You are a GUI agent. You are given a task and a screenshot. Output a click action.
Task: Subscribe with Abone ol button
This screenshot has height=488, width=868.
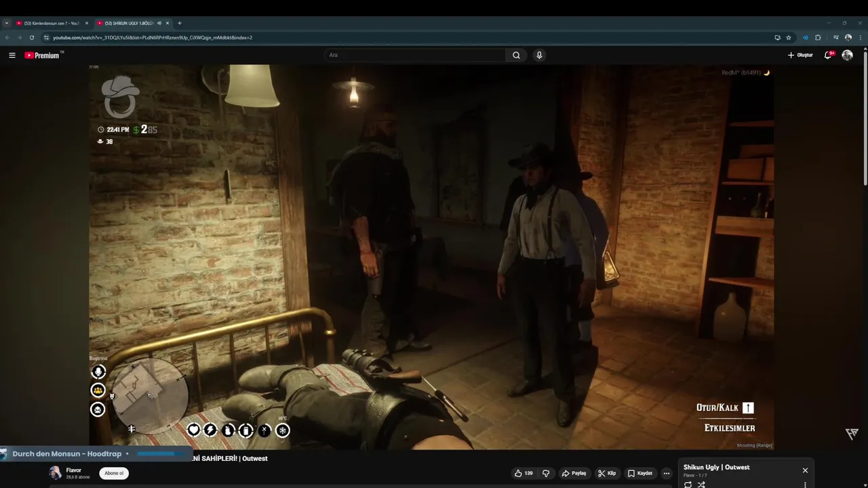[114, 473]
